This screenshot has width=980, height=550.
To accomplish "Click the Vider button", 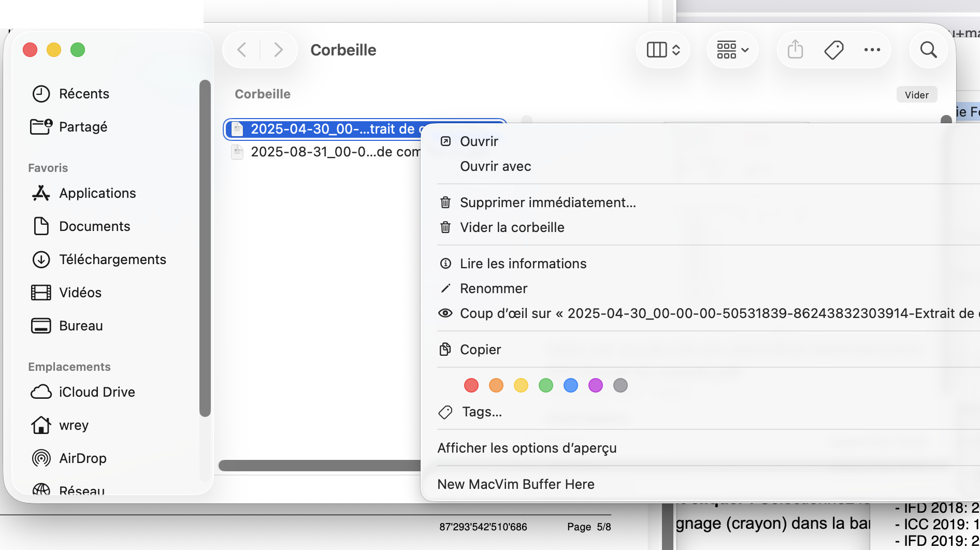I will [x=916, y=95].
